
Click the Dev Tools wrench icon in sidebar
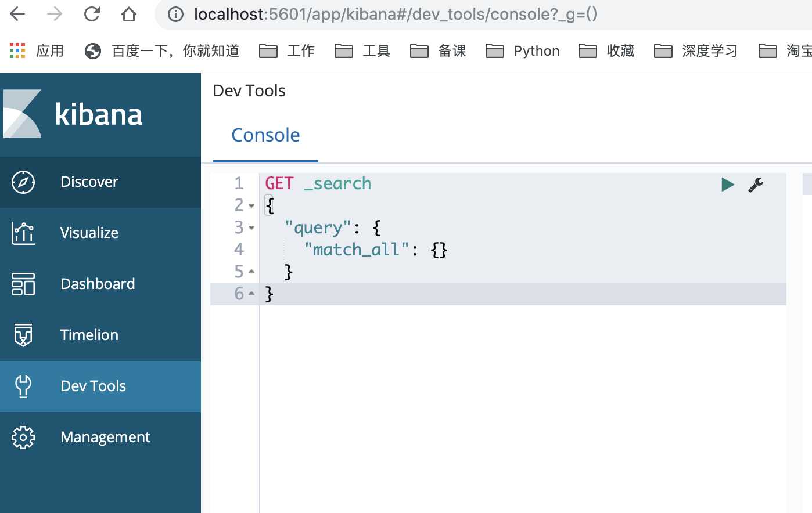click(23, 386)
